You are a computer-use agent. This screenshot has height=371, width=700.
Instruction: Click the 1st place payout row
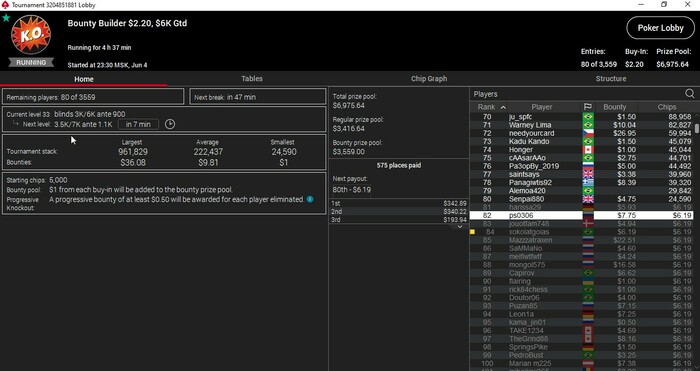coord(398,203)
